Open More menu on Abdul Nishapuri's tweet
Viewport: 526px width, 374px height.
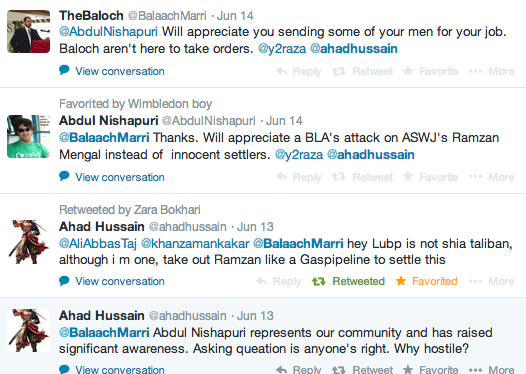[x=491, y=177]
